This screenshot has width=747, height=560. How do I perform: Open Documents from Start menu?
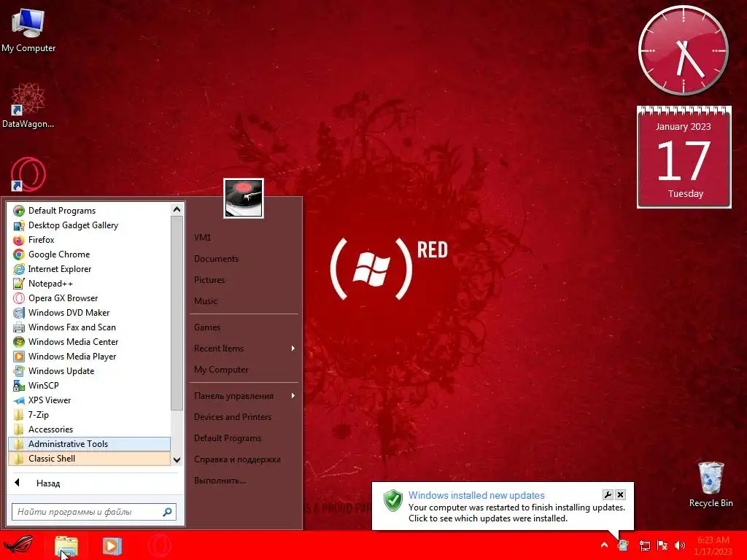pyautogui.click(x=244, y=259)
